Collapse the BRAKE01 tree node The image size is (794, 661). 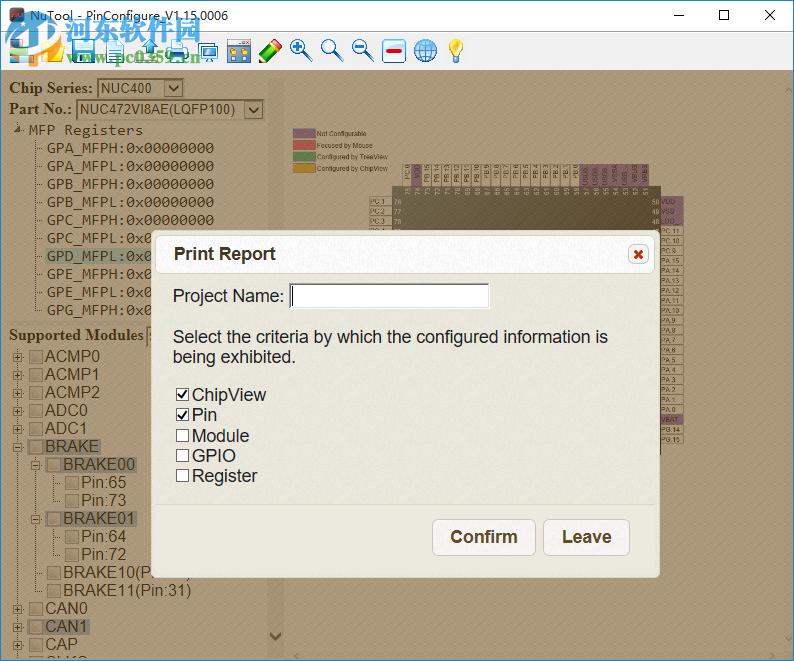pyautogui.click(x=35, y=519)
